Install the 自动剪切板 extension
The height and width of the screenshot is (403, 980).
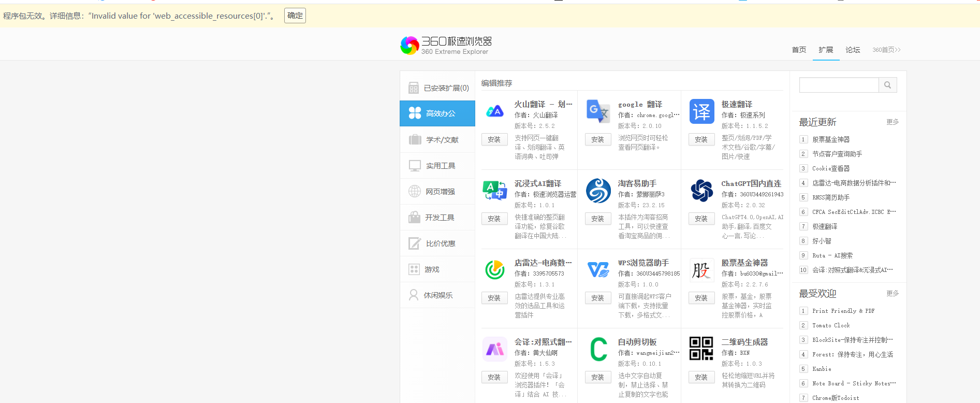[598, 377]
